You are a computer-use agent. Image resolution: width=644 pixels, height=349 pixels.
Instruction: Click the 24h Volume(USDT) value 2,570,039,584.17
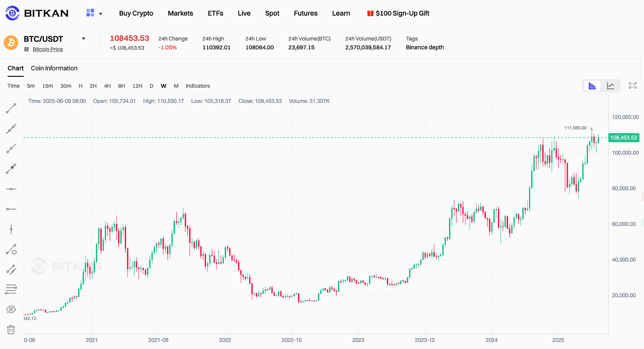(368, 47)
